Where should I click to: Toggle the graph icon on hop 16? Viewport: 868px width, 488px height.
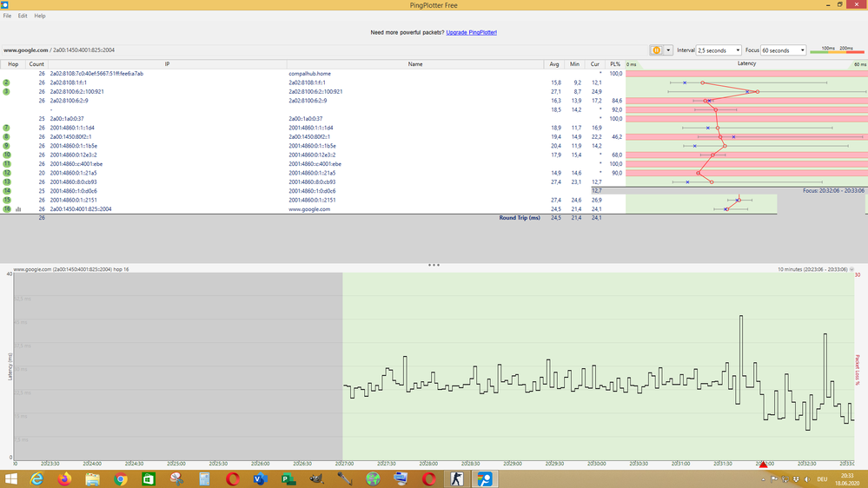tap(18, 209)
